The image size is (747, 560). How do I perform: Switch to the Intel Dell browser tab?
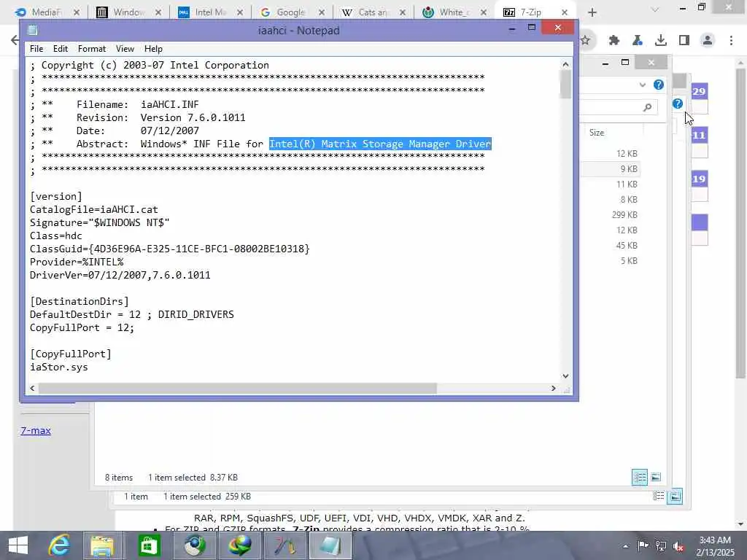pos(209,12)
